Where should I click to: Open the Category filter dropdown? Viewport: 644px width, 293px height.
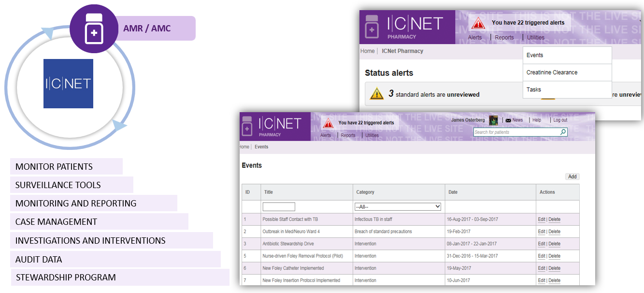(398, 206)
